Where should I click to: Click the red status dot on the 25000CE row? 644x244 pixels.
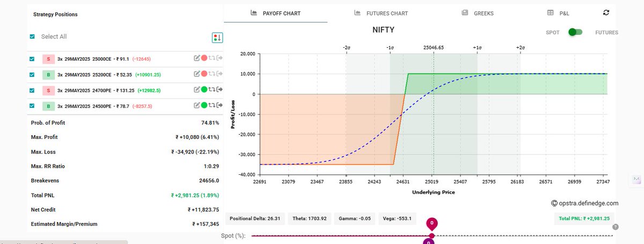[204, 58]
